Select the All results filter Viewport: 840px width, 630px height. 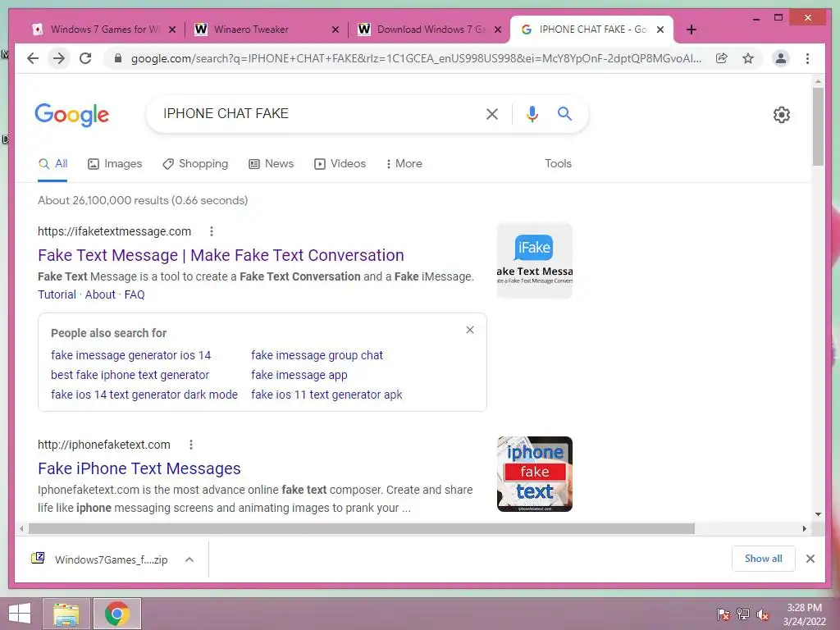click(53, 163)
